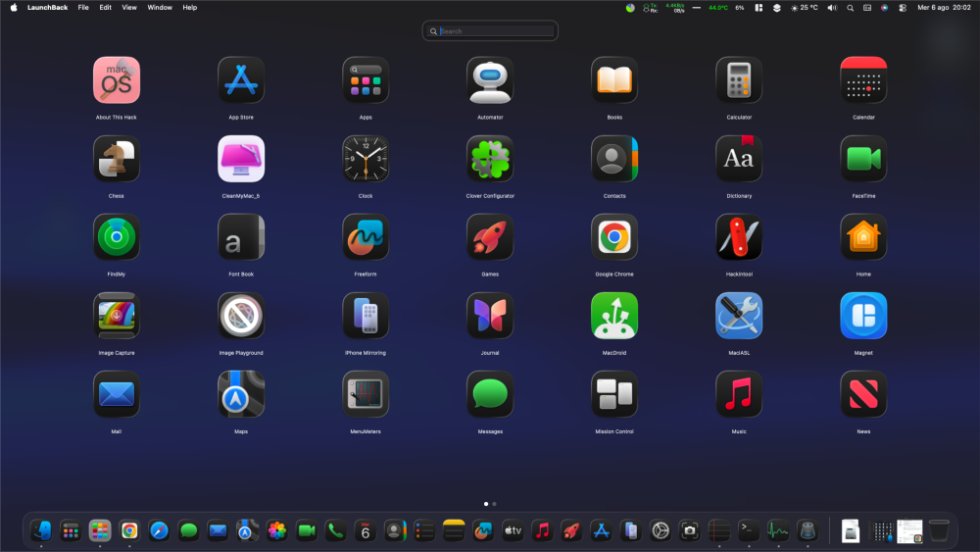The width and height of the screenshot is (980, 552).
Task: Launch MenuMeters from the grid
Action: [x=366, y=394]
